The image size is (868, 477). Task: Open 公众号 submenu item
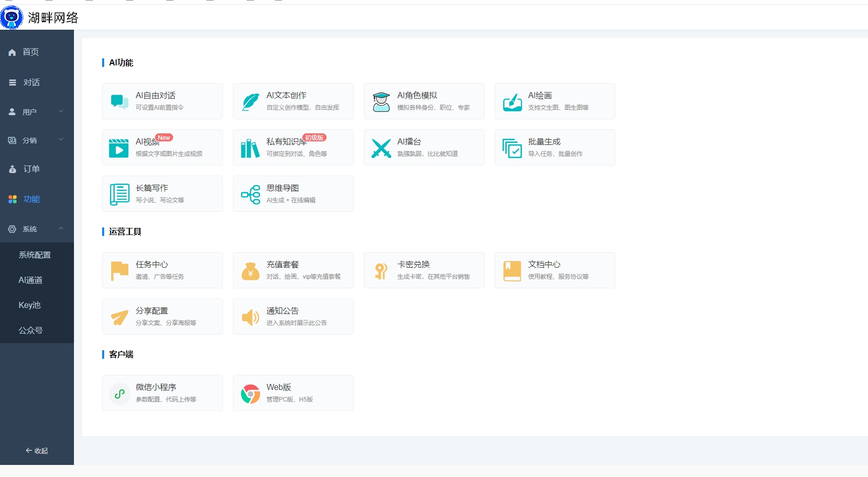coord(31,331)
